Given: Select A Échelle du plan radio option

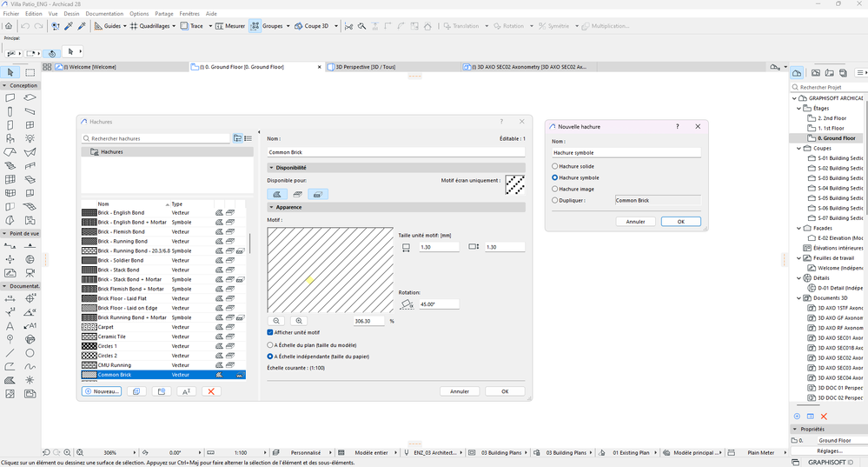Looking at the screenshot, I should 270,345.
